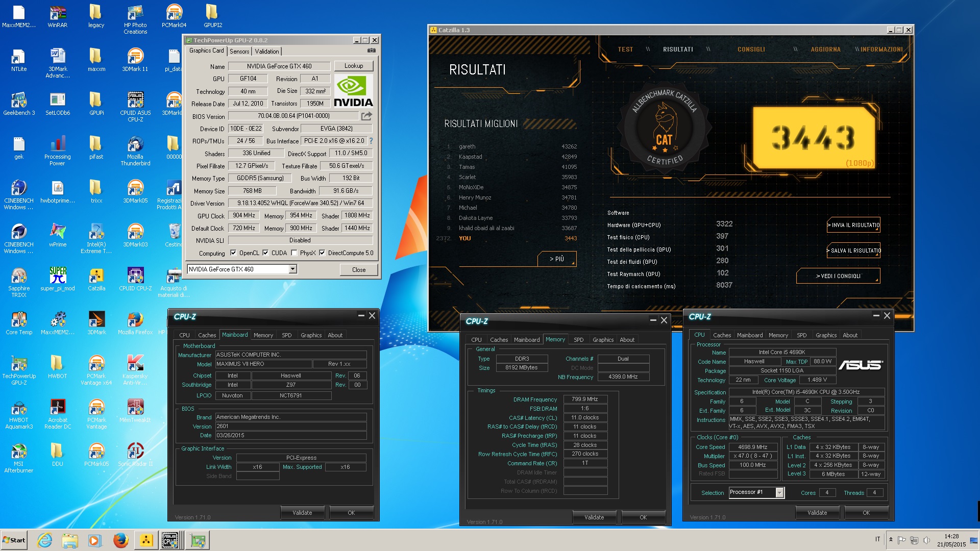This screenshot has width=980, height=551.
Task: Click OK in Memory CPU-Z window
Action: point(643,517)
